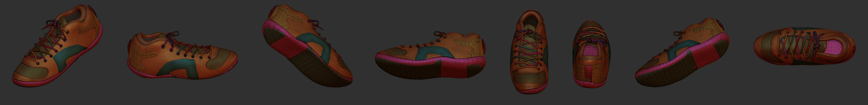
Task: Select the upright front view showing crossed laces
Action: 529,52
